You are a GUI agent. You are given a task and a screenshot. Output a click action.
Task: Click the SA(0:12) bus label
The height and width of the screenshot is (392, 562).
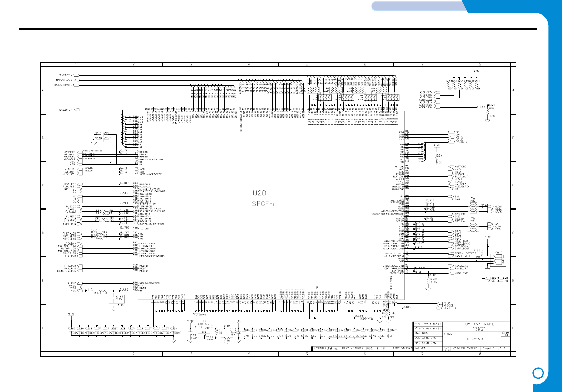[x=66, y=110]
